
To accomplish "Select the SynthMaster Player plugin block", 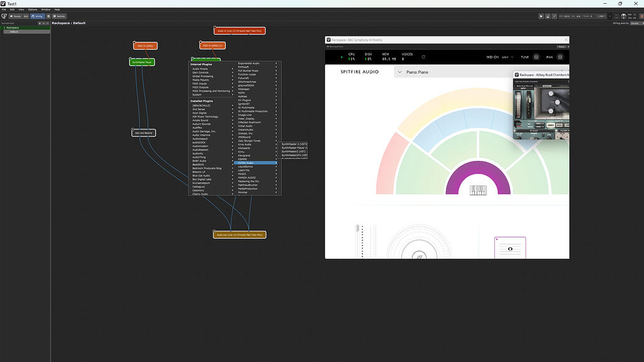I will click(142, 62).
